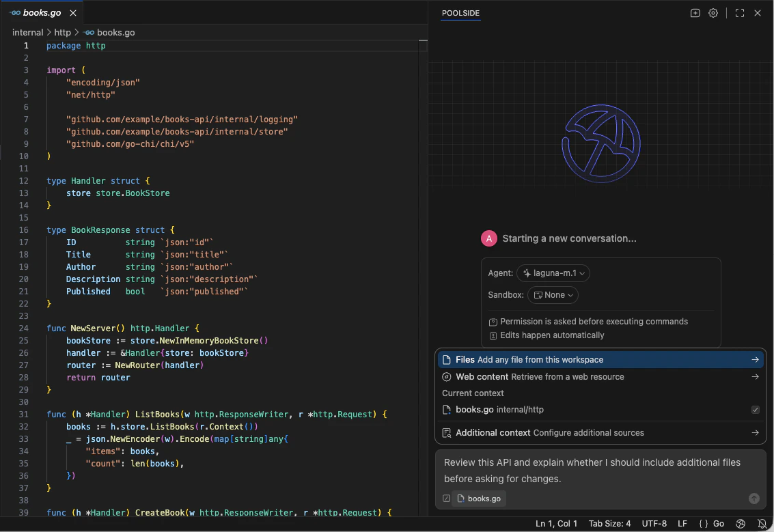Switch to the POOLSIDE tab
Screen dimensions: 774x532
tap(460, 14)
